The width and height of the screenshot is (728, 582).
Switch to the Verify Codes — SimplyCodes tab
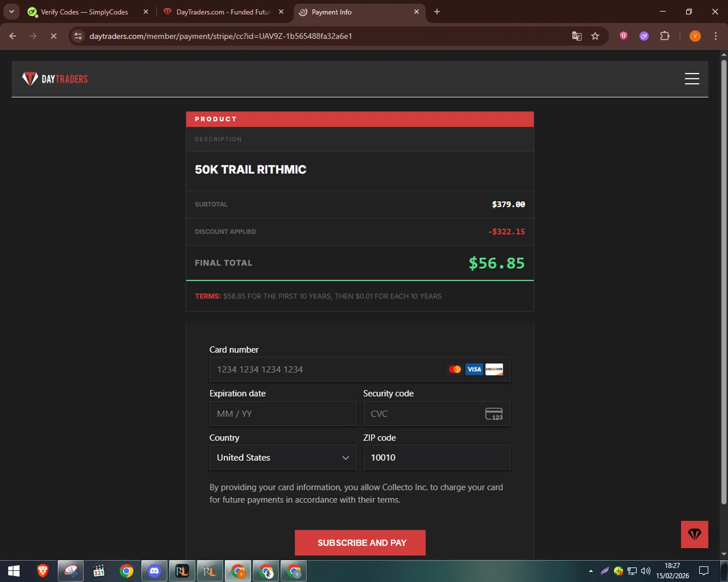pos(84,12)
